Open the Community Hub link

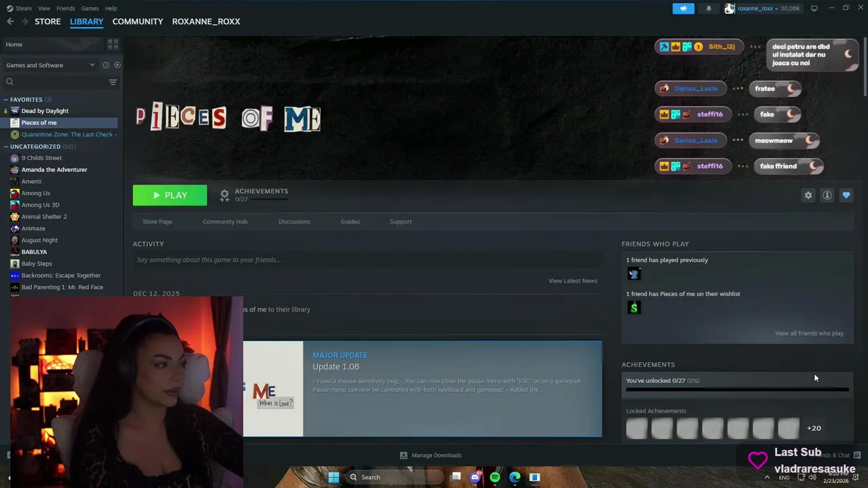pos(225,222)
